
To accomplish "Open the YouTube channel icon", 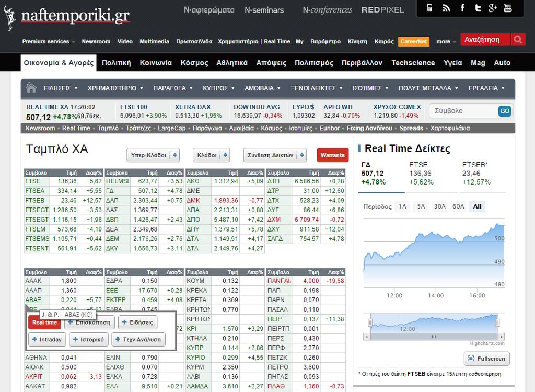I will pyautogui.click(x=508, y=8).
